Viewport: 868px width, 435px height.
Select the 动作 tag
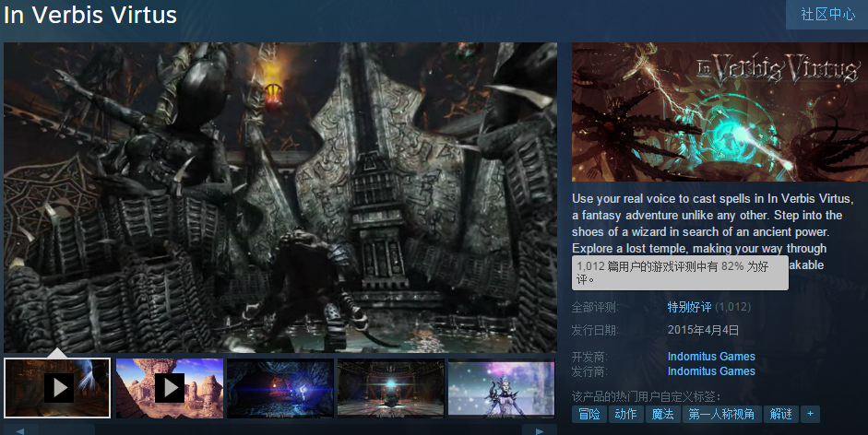pos(625,414)
